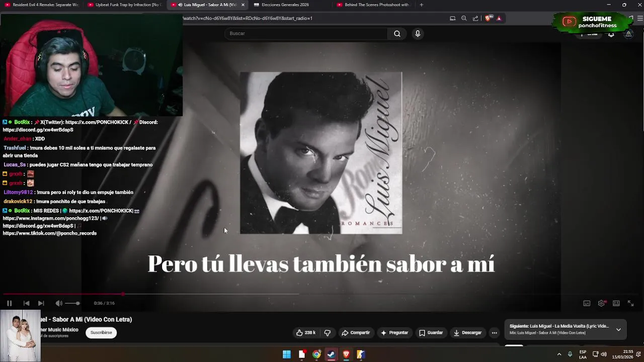Image resolution: width=644 pixels, height=362 pixels.
Task: Open the YouTube account avatar menu
Action: (x=628, y=34)
